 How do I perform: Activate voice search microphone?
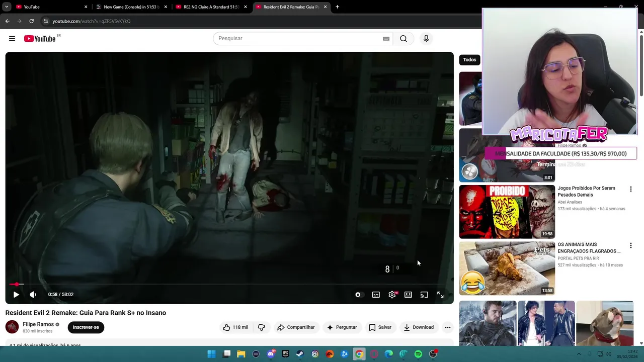tap(426, 39)
